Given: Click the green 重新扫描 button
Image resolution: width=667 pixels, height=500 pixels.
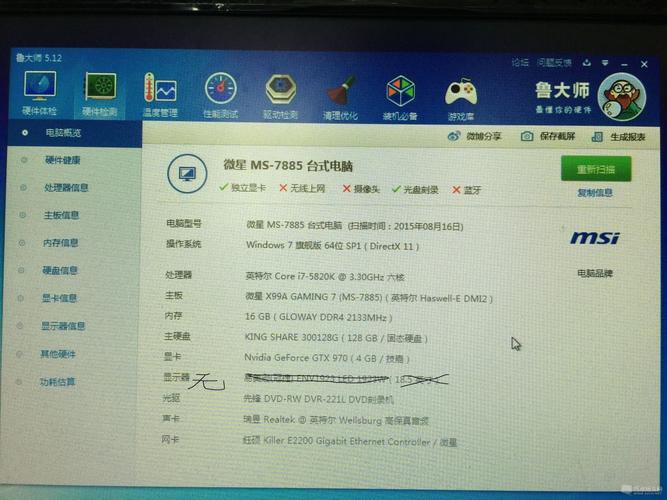Looking at the screenshot, I should click(596, 169).
